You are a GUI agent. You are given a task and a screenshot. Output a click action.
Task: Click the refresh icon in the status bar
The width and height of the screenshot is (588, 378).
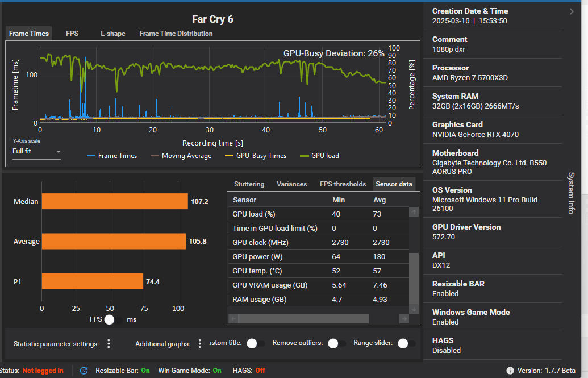[x=84, y=371]
